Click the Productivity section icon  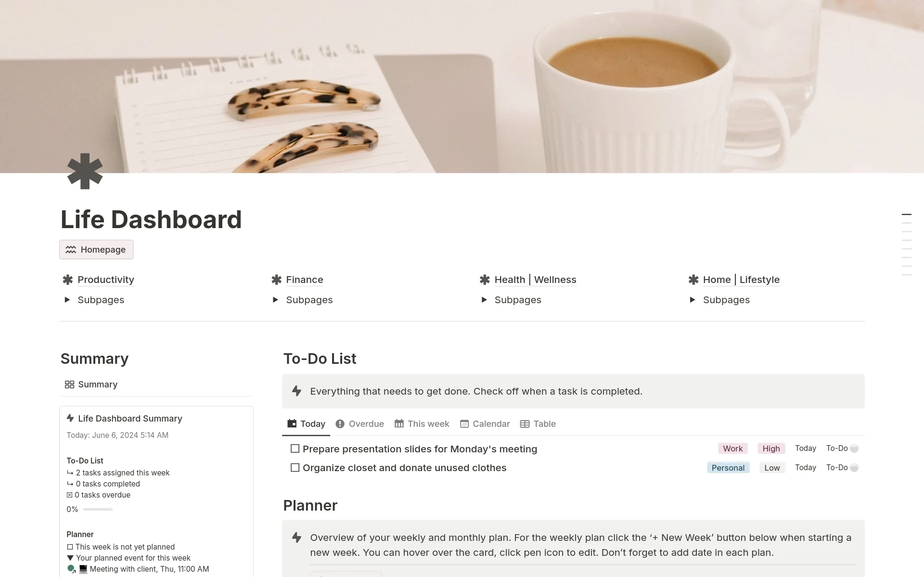[x=68, y=279]
